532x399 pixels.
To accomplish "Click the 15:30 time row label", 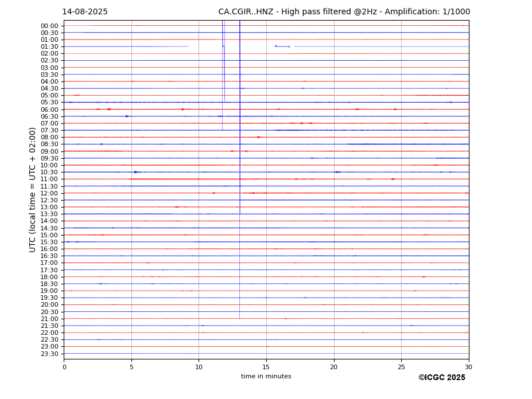I will pos(49,242).
